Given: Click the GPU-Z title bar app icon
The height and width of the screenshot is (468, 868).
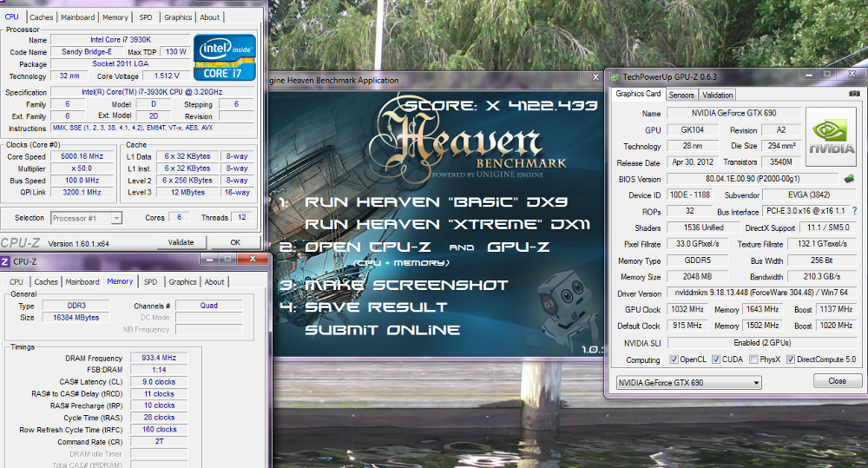Looking at the screenshot, I should [x=615, y=76].
